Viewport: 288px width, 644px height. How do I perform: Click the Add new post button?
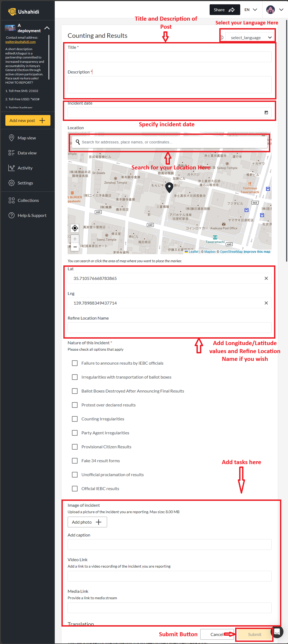point(28,120)
